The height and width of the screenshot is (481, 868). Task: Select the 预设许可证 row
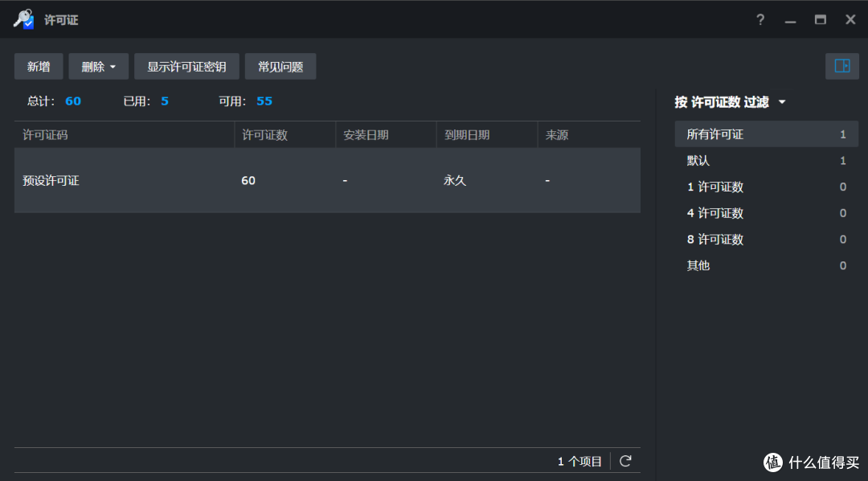point(327,181)
